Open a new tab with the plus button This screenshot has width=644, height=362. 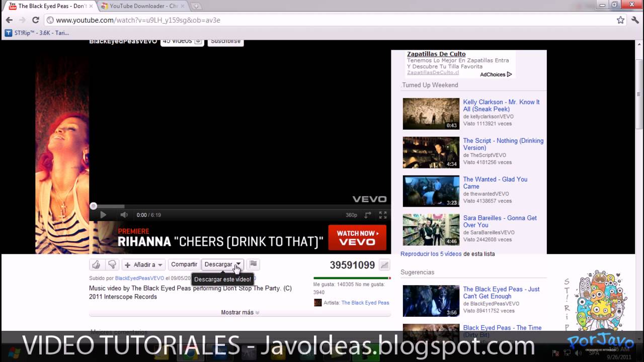196,6
